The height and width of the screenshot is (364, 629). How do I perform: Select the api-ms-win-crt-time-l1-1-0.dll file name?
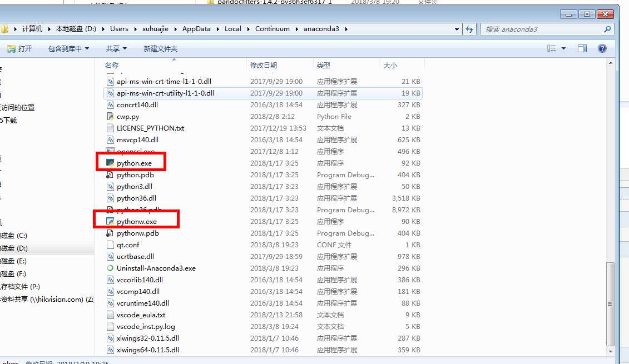[x=164, y=81]
